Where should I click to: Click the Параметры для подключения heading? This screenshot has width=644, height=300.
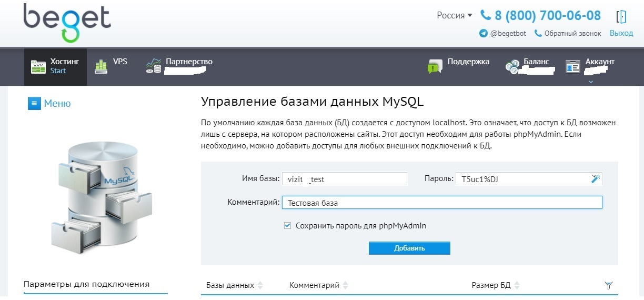point(87,284)
